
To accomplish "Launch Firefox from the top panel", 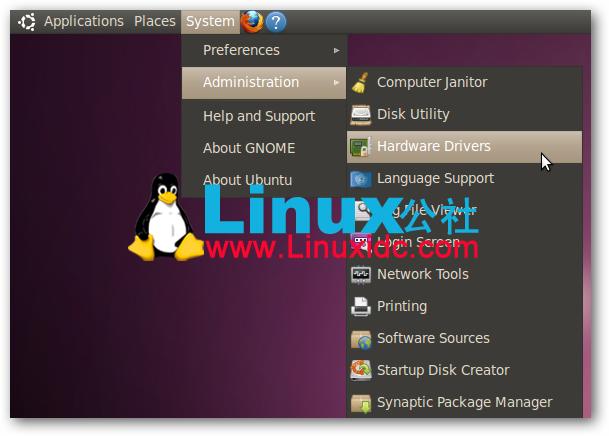I will tap(252, 22).
